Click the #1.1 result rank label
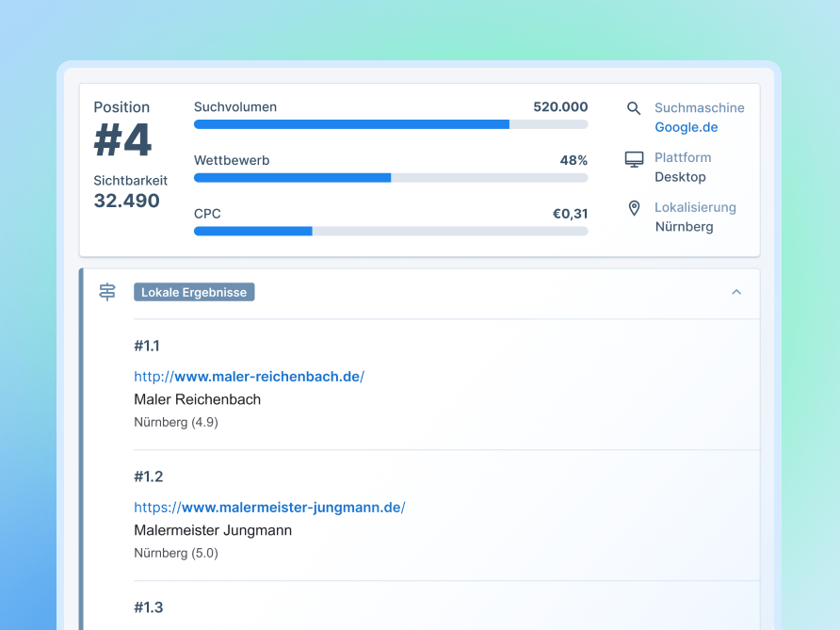Screen dimensions: 840x630 pos(147,346)
